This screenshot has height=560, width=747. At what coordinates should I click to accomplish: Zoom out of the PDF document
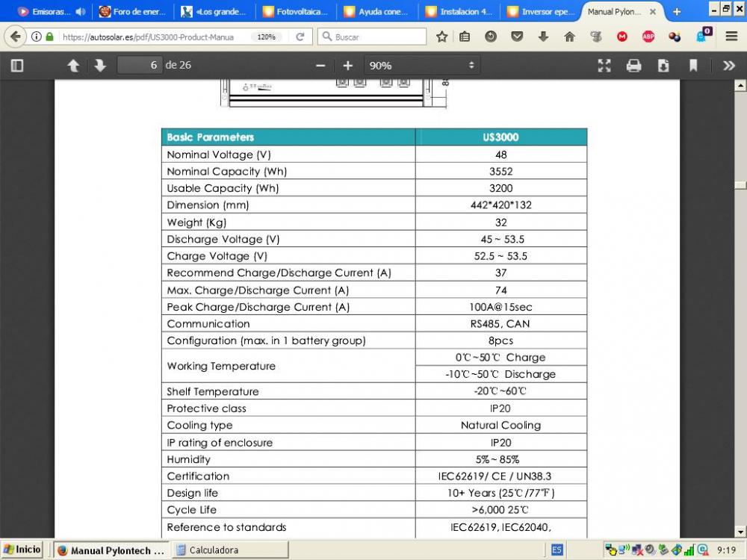pyautogui.click(x=320, y=66)
